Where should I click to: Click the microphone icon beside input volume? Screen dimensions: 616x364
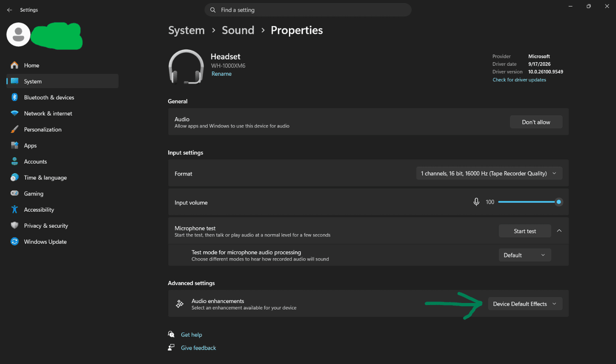(x=476, y=202)
